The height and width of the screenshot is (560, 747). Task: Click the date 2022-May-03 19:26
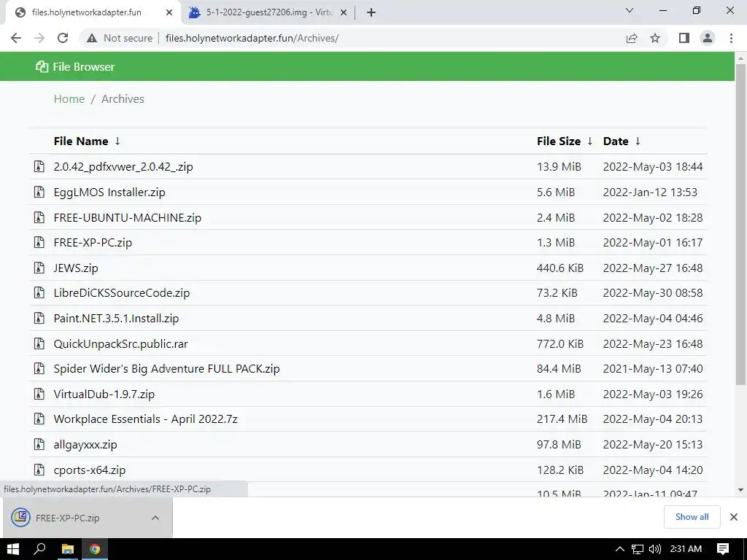(653, 394)
